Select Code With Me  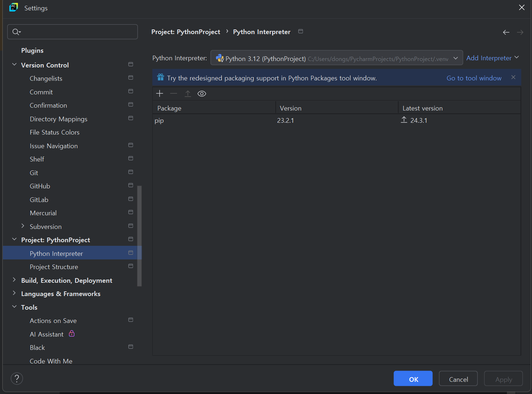point(51,361)
